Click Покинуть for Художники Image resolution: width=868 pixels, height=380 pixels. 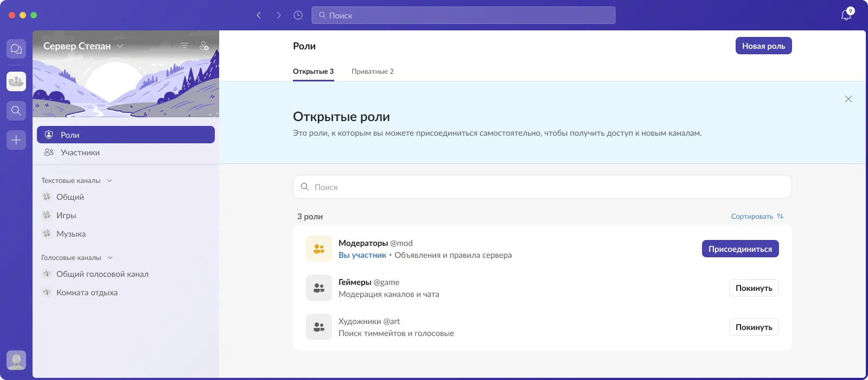tap(754, 327)
